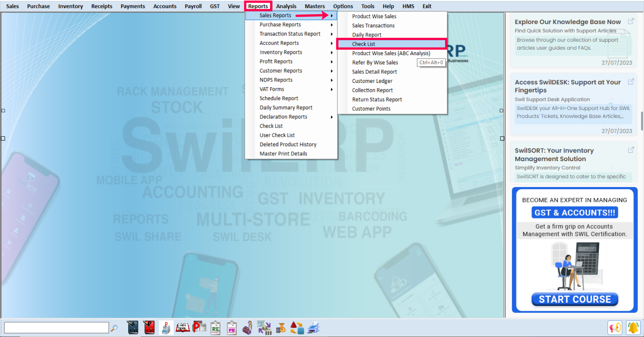Expand the VAT Forms submenu
Image resolution: width=644 pixels, height=337 pixels.
click(291, 89)
